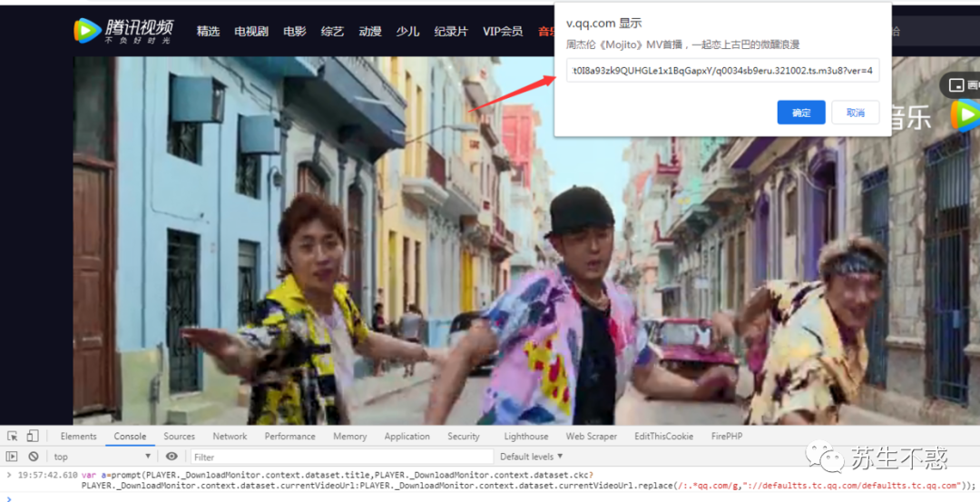980x502 pixels.
Task: Clear the console with the ban icon
Action: click(34, 457)
